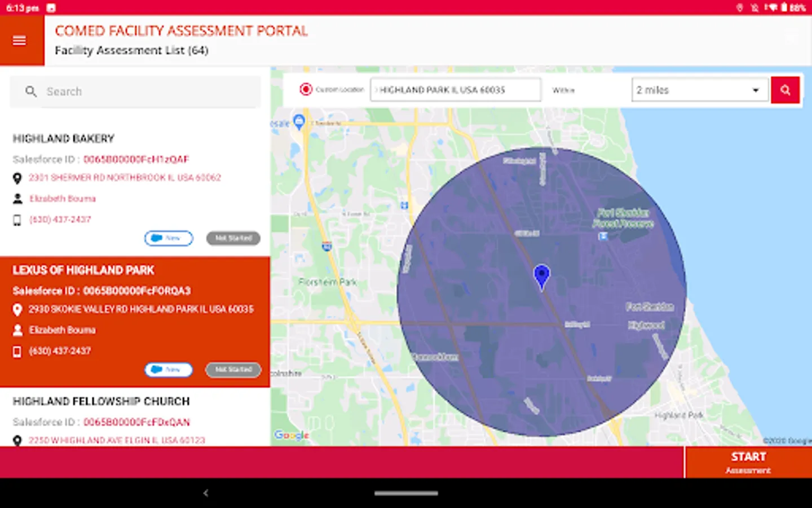Tap Lexus of Highland Park address pin icon

tap(17, 310)
